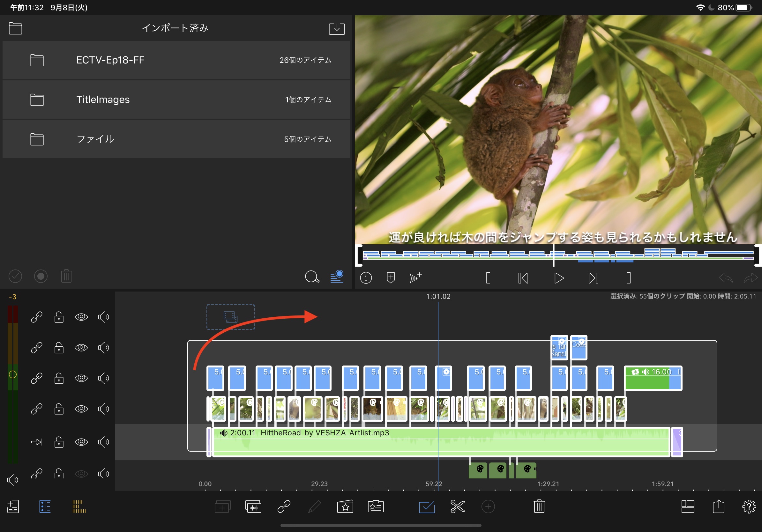The width and height of the screenshot is (762, 532).
Task: Click the import download icon
Action: click(337, 28)
